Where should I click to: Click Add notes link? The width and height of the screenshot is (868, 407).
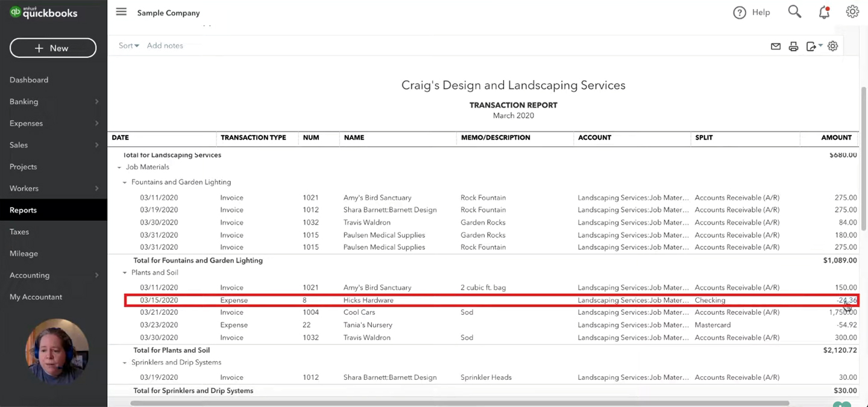165,46
